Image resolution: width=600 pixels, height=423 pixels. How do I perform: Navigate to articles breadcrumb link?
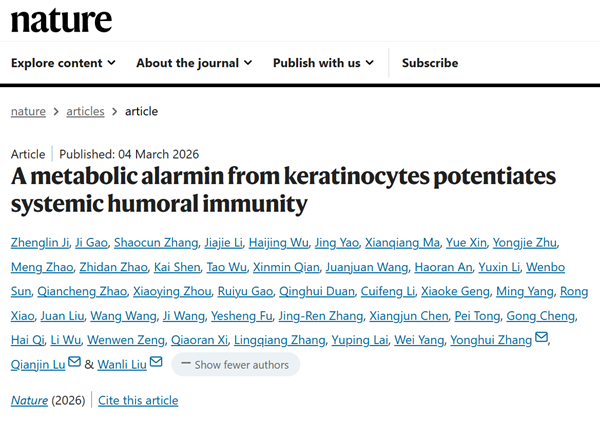[85, 111]
